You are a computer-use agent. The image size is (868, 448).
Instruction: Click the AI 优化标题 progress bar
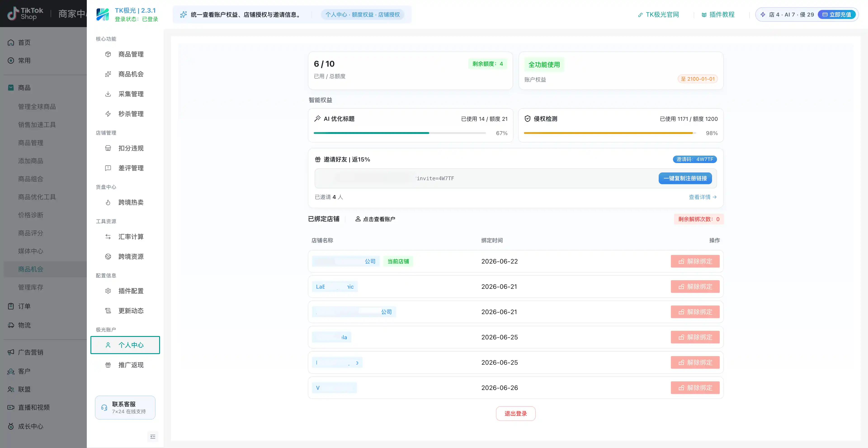click(x=400, y=133)
